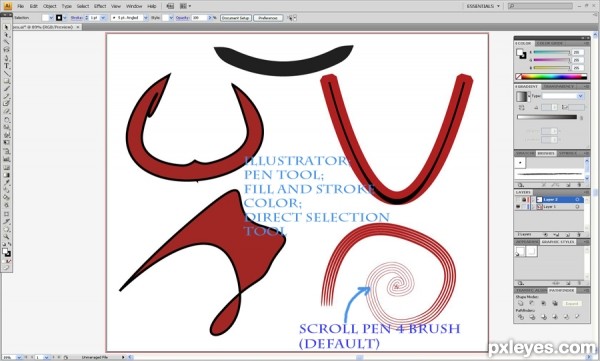Select the Type tool
Image resolution: width=600 pixels, height=361 pixels.
pos(6,66)
